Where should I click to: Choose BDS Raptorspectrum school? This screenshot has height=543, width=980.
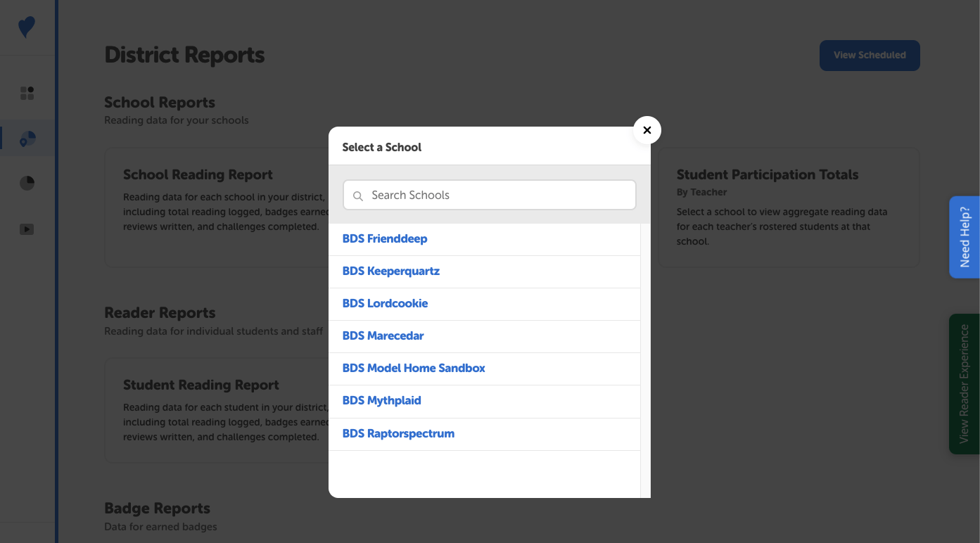[398, 433]
